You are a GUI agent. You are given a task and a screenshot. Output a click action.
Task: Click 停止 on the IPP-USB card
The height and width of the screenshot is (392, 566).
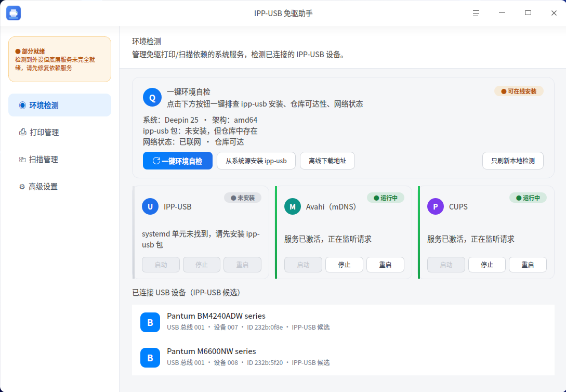coord(202,265)
